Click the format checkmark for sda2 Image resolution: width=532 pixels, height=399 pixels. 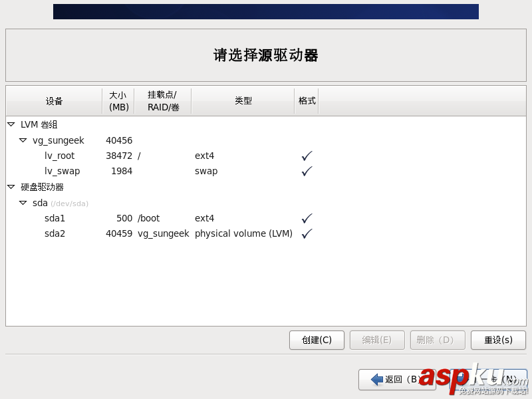pos(306,233)
